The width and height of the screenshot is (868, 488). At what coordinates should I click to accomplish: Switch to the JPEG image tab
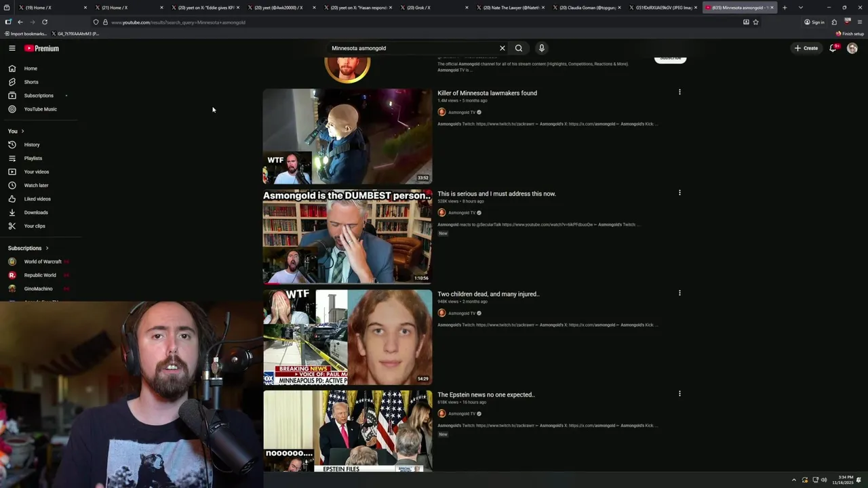pyautogui.click(x=663, y=7)
